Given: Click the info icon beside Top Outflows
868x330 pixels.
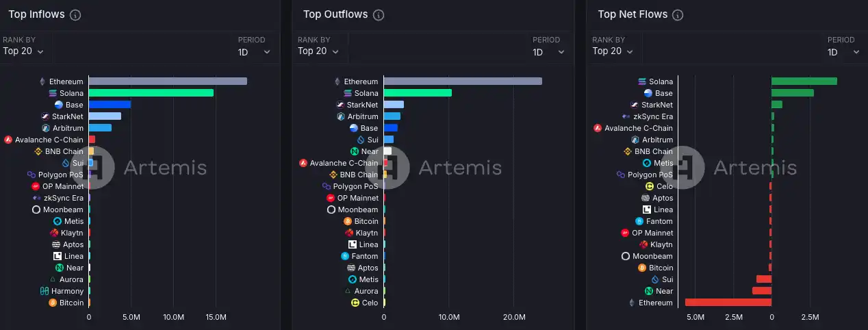Looking at the screenshot, I should 379,15.
